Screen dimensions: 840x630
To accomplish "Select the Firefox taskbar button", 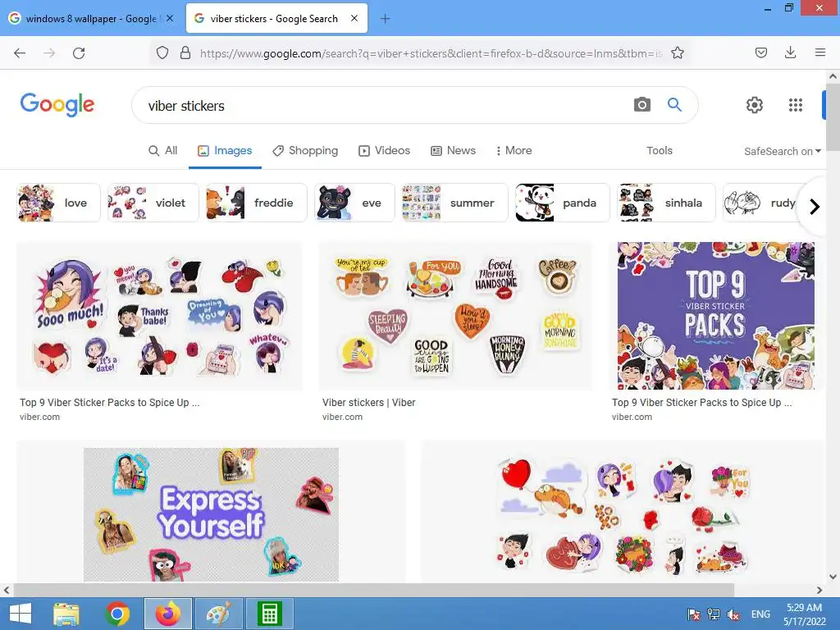I will tap(167, 614).
